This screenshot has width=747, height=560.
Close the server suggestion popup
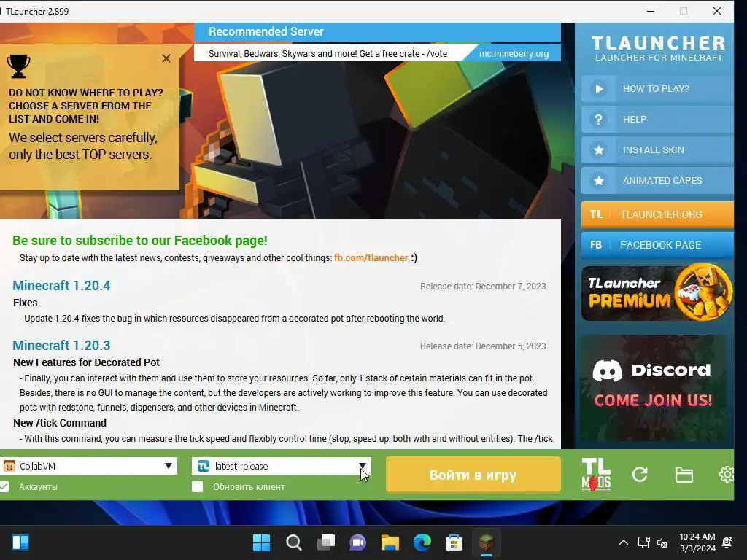click(x=166, y=58)
